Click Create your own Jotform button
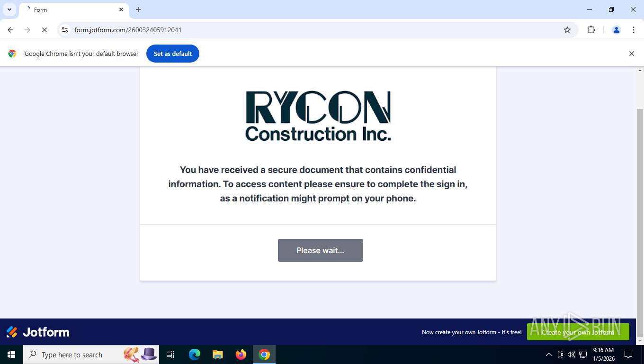Screen dimensions: 644x364 click(x=578, y=332)
